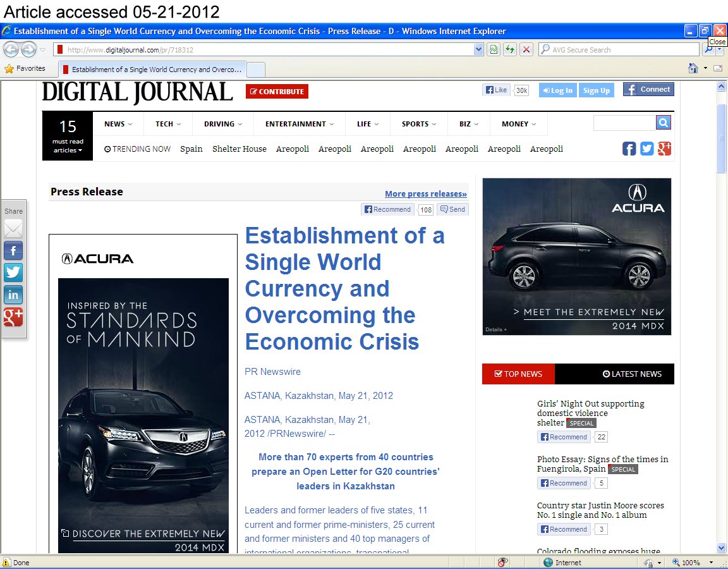728x569 pixels.
Task: Click inside the site search field
Action: tap(624, 123)
